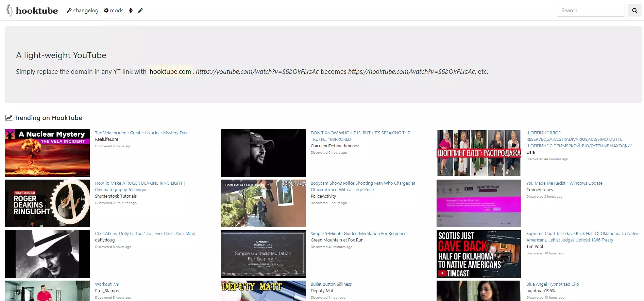Open 'DON'T KNOW WHO HE IS' video title

coord(360,136)
